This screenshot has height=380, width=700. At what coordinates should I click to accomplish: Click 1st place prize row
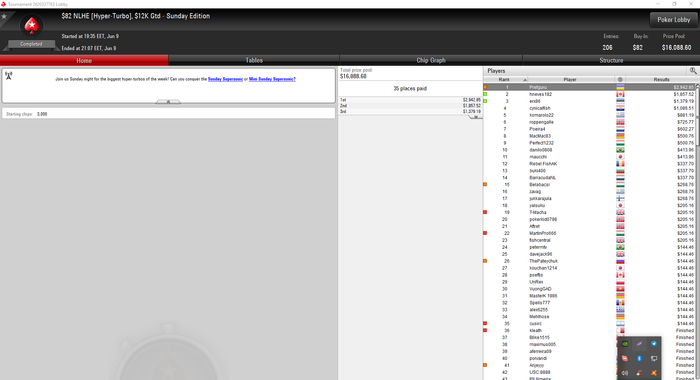click(x=410, y=100)
